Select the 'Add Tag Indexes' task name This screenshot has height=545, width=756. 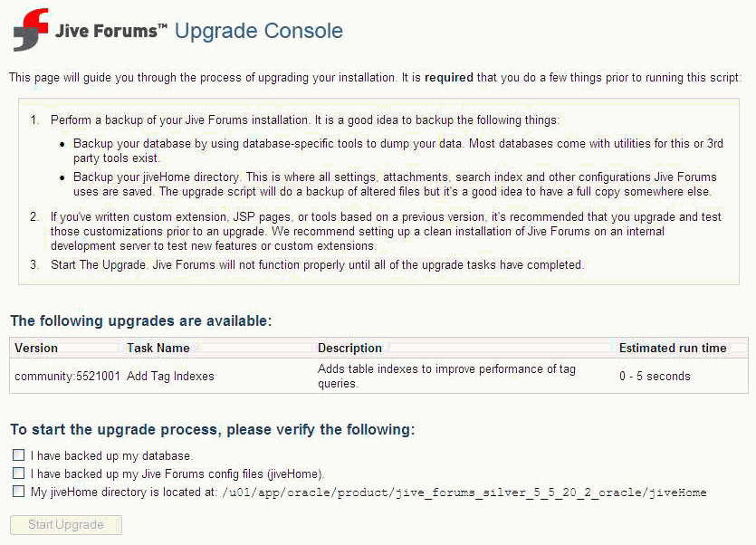172,377
